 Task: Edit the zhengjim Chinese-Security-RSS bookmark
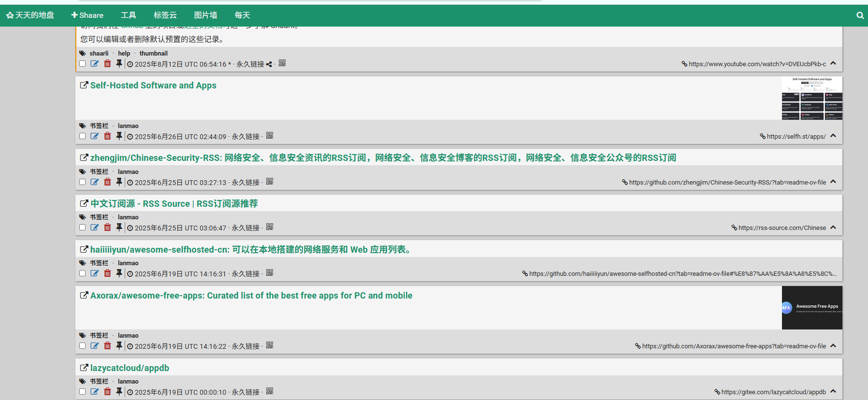95,182
